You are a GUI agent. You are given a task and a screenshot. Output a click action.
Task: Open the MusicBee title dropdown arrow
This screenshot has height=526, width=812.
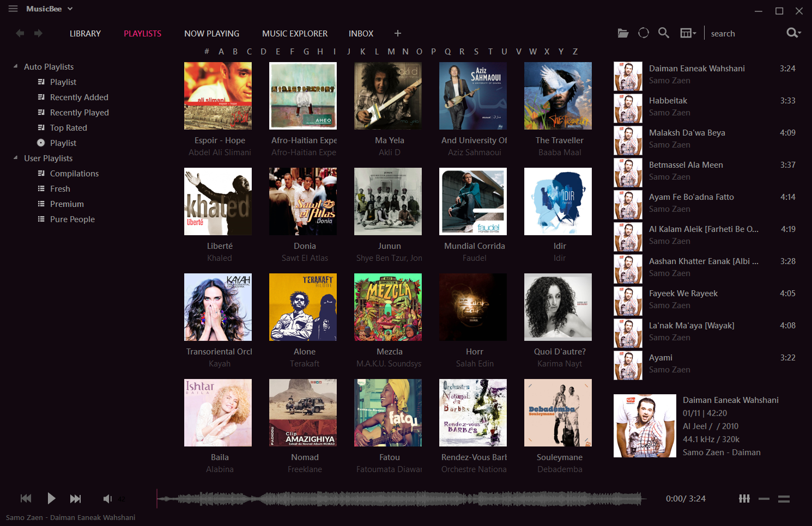pos(70,9)
